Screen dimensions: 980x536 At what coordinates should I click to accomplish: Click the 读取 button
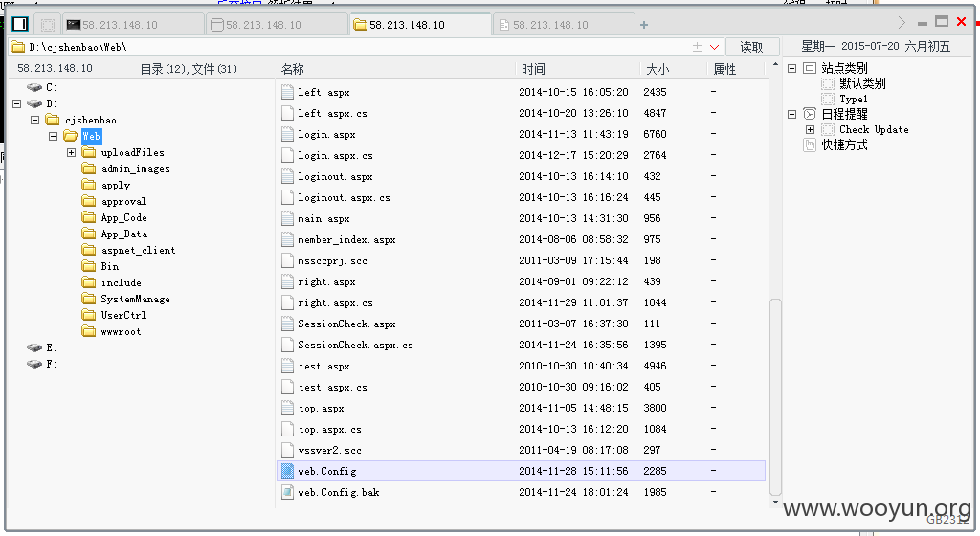751,47
